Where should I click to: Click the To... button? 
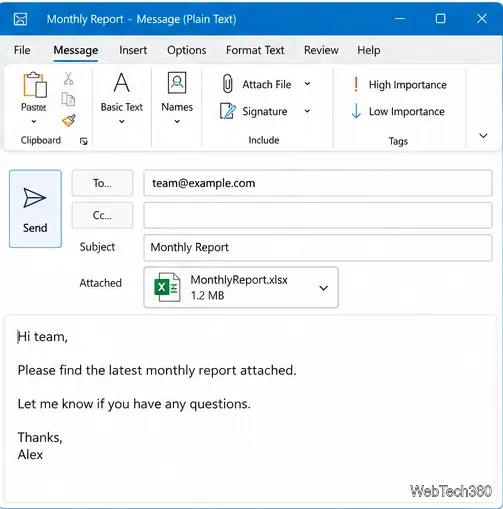pyautogui.click(x=102, y=183)
